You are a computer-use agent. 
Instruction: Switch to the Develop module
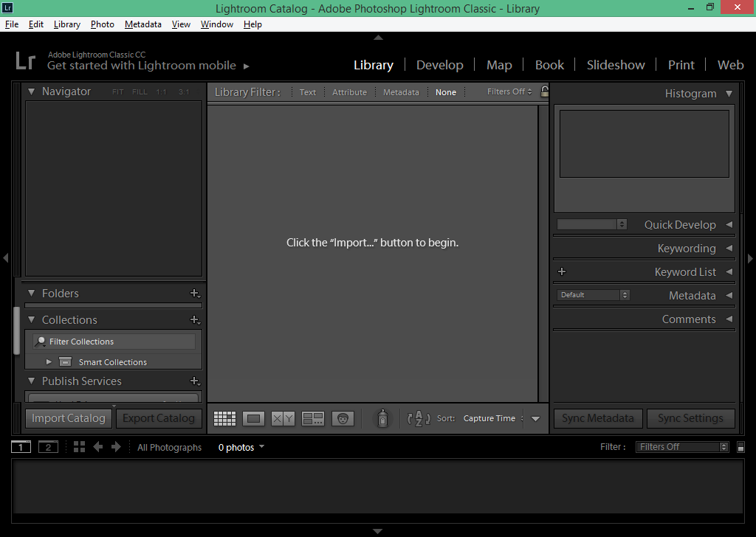pos(440,64)
